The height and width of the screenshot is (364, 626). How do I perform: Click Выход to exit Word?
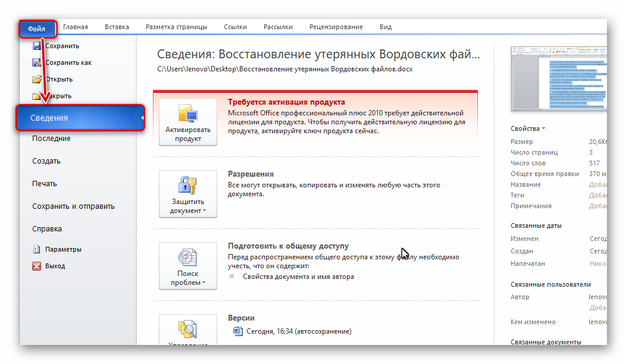(55, 266)
